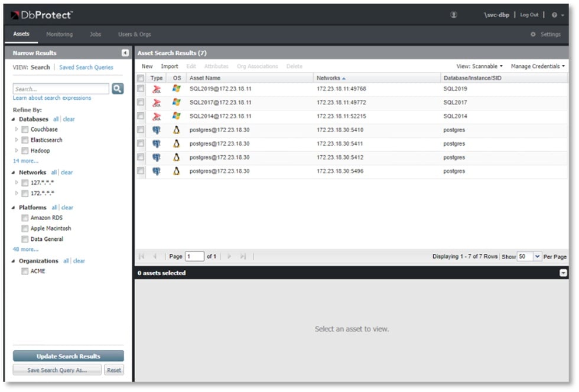Show 14 more database filters
The height and width of the screenshot is (392, 579).
click(25, 161)
